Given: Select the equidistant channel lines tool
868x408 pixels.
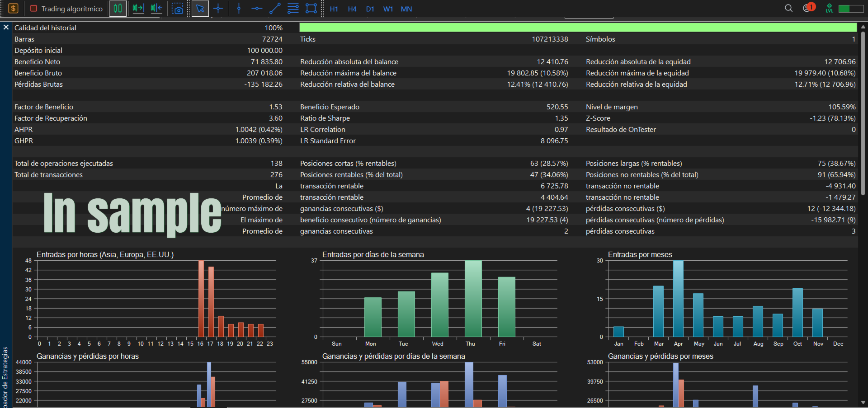Looking at the screenshot, I should (293, 9).
